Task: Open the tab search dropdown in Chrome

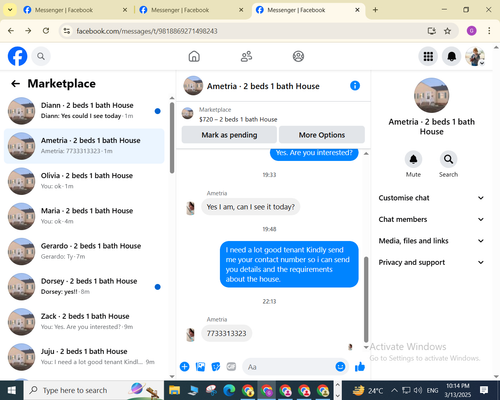Action: [x=10, y=10]
